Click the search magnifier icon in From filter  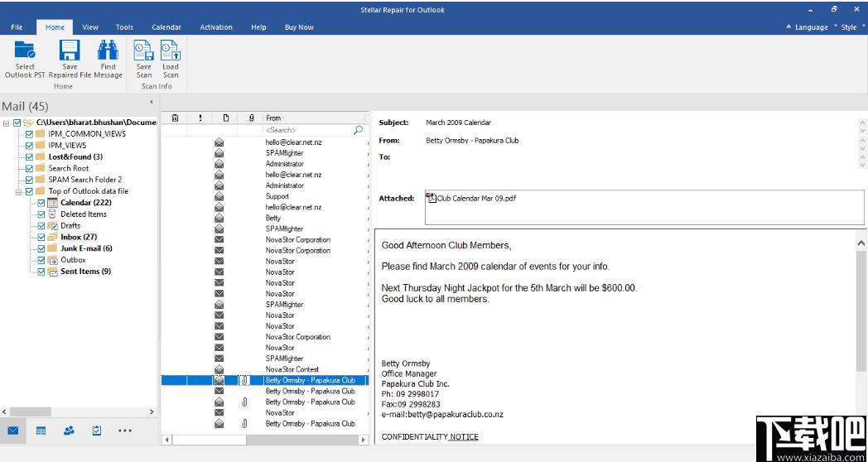[358, 130]
